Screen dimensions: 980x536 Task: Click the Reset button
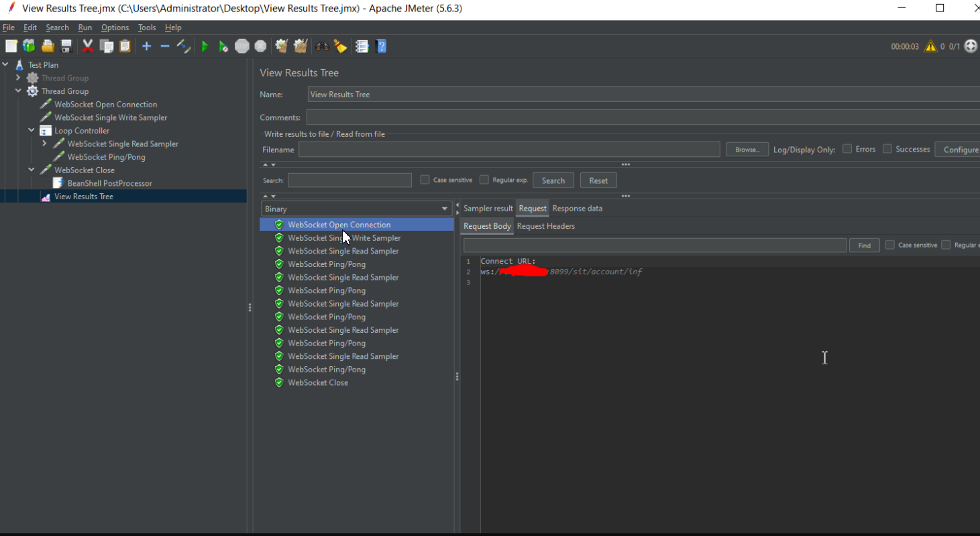(x=598, y=180)
